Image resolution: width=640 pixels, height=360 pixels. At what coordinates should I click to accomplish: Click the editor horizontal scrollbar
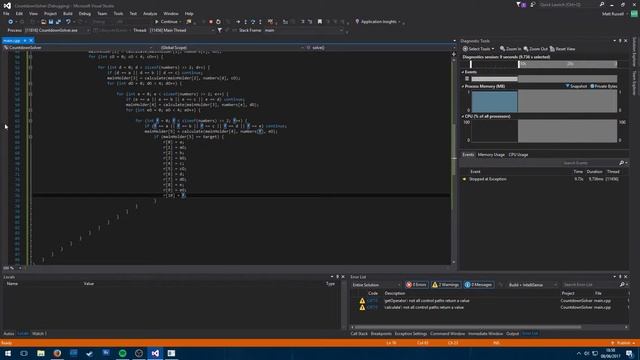click(x=237, y=268)
